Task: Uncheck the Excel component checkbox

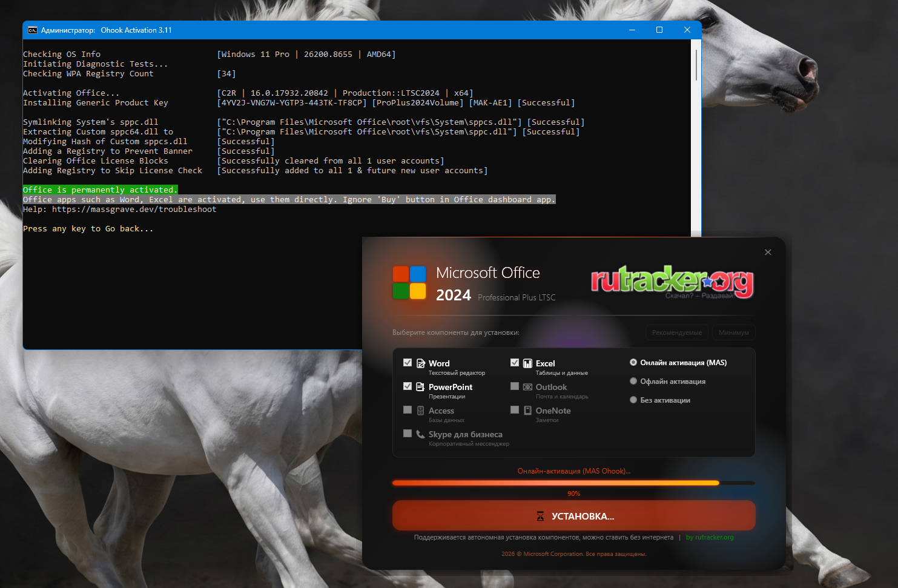Action: pos(515,363)
